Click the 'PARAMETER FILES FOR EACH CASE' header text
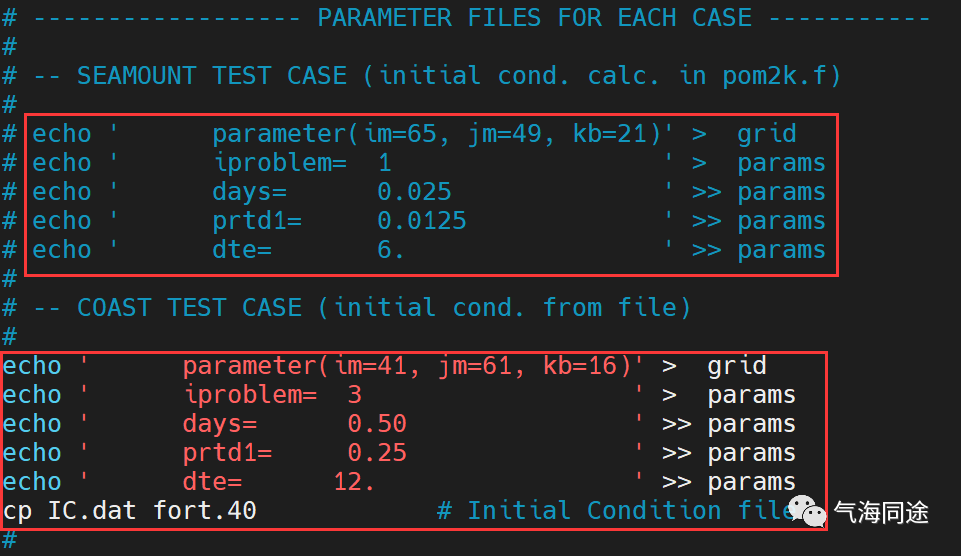Image resolution: width=961 pixels, height=556 pixels. (534, 17)
